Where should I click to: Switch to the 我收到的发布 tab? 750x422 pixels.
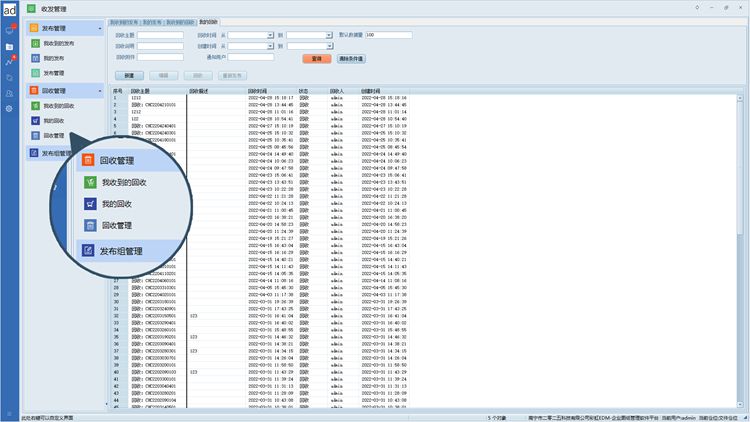click(123, 21)
